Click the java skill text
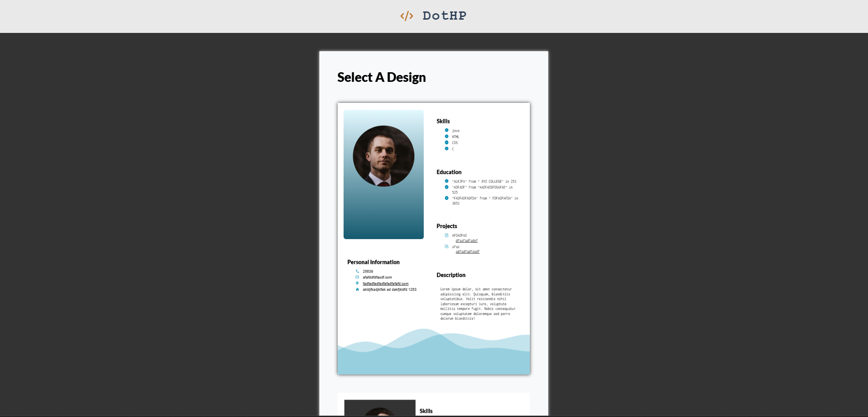868x417 pixels. 456,131
